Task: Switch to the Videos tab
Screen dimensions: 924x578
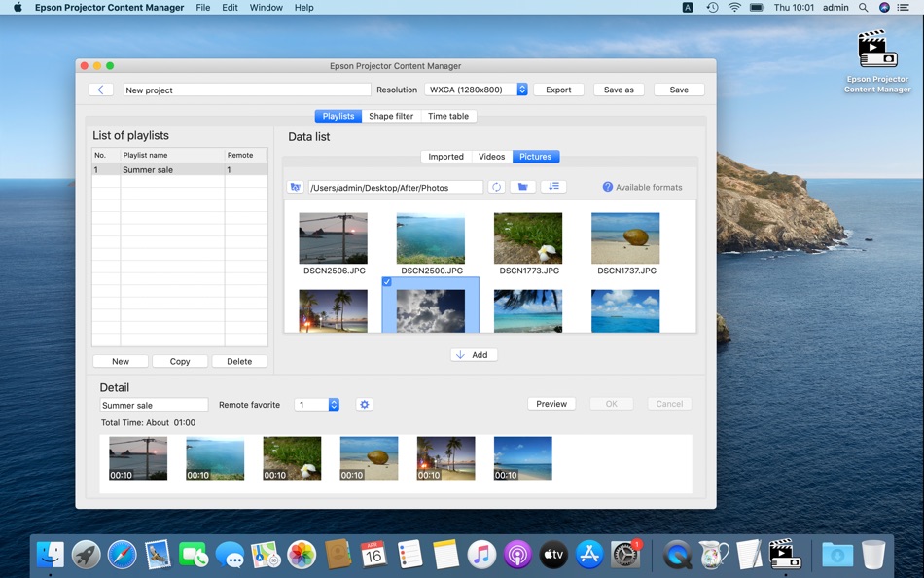Action: 491,157
